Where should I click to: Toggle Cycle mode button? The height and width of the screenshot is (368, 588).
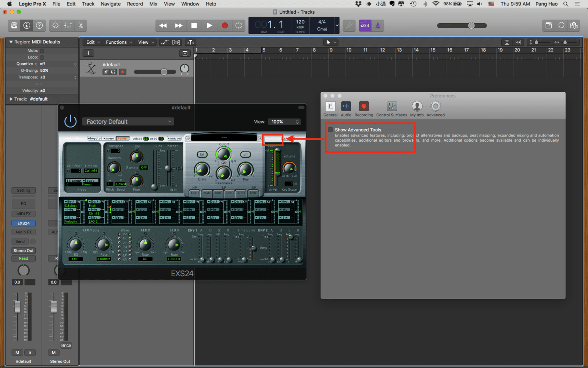coord(239,25)
